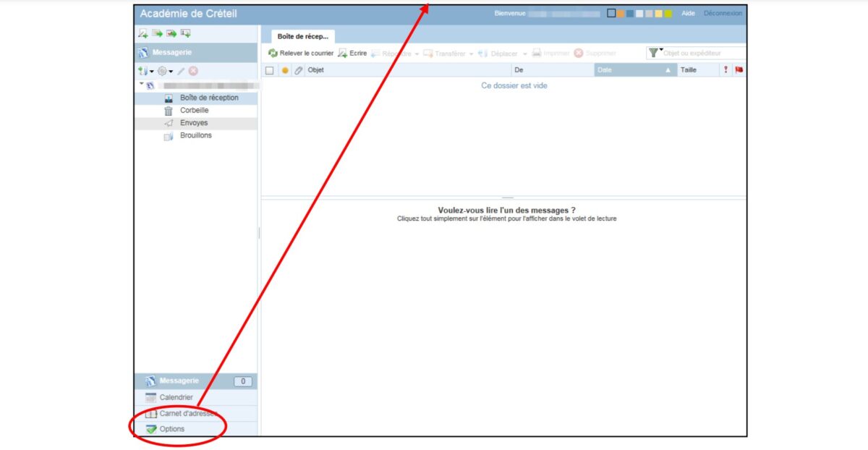Toggle the Date column sort arrow

668,71
